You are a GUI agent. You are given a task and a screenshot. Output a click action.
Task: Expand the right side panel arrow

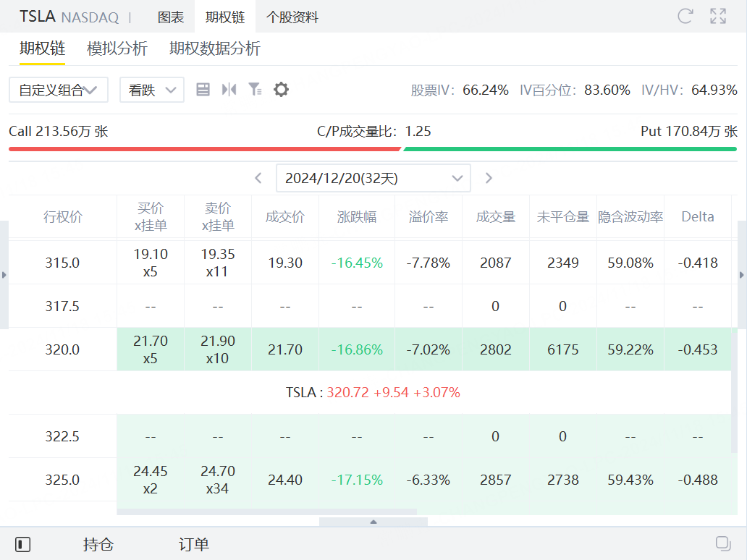(742, 275)
